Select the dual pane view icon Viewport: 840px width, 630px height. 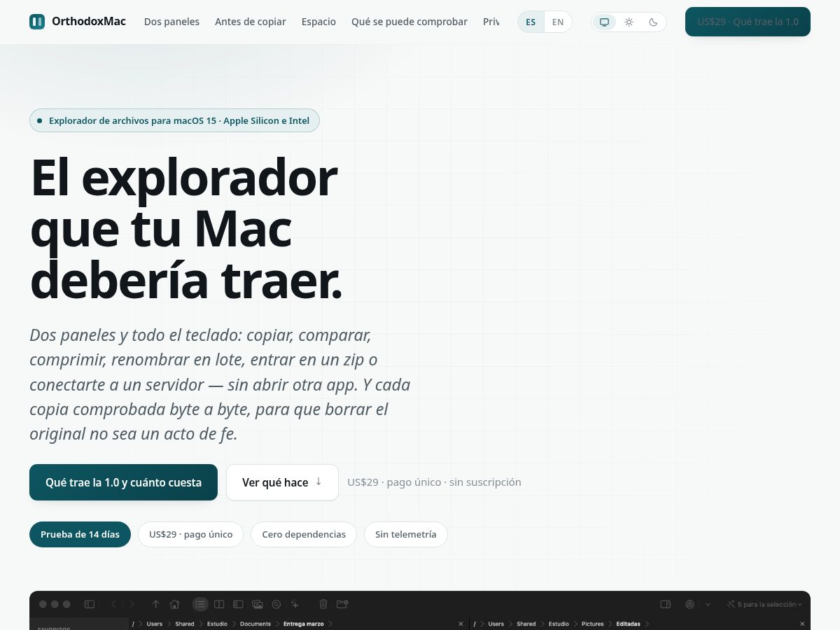tap(219, 604)
